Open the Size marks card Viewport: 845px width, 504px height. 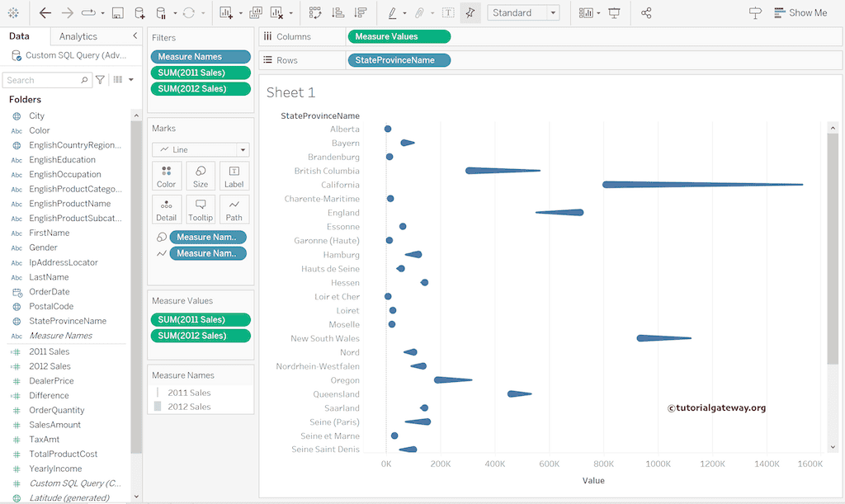pos(201,176)
